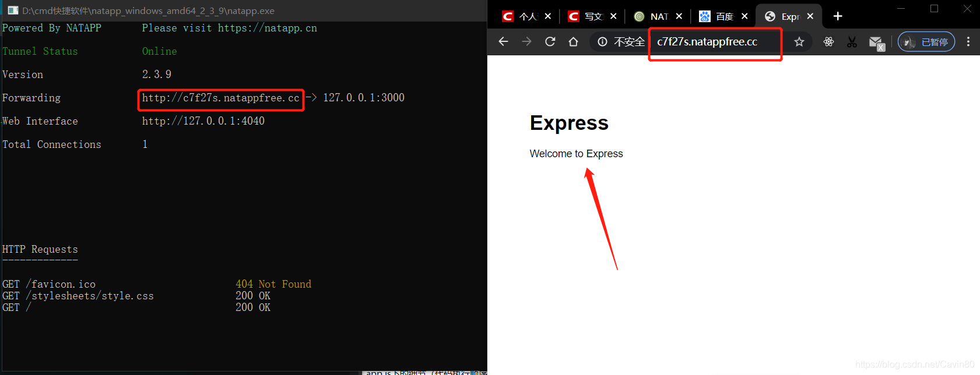The image size is (980, 375).
Task: Minimize the browser window
Action: coord(901,9)
